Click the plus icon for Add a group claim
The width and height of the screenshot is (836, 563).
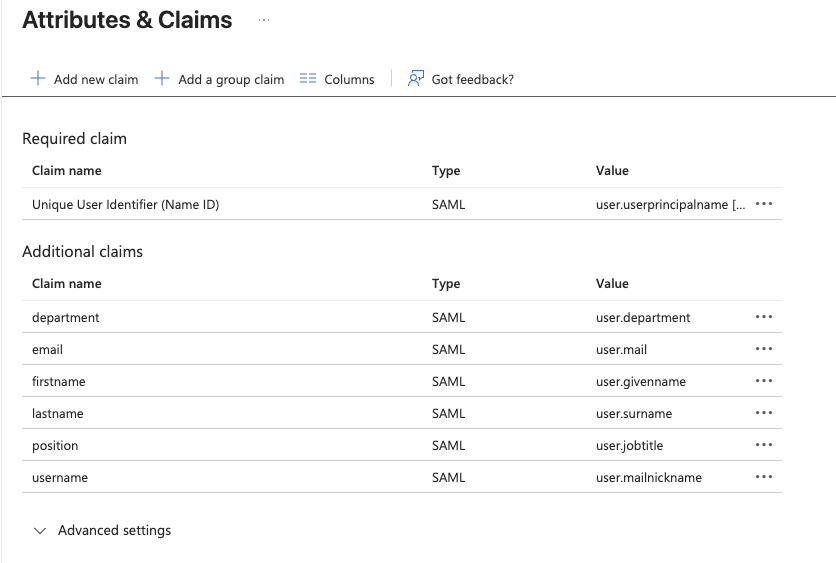click(162, 79)
